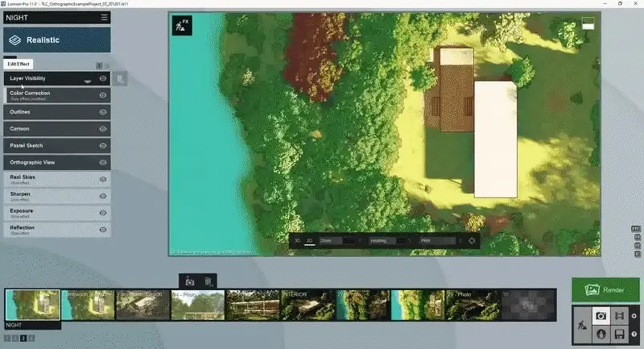Click the F11 quality key icon

pyautogui.click(x=636, y=229)
